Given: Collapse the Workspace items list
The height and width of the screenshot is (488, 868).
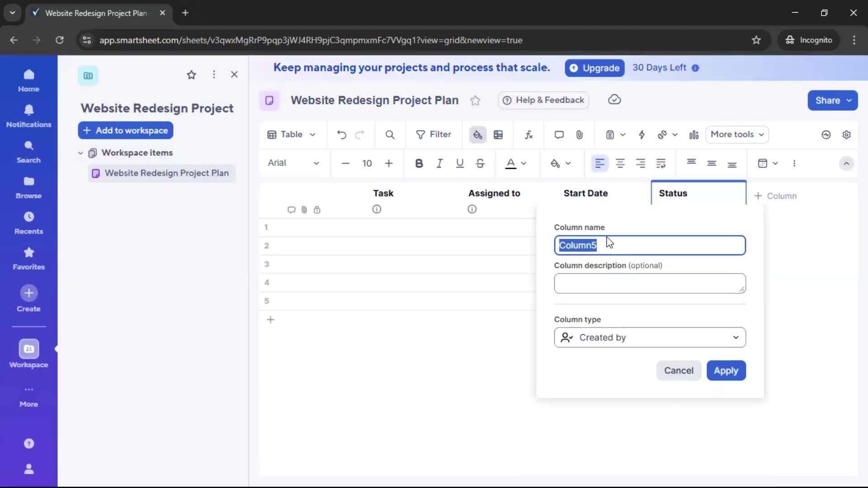Looking at the screenshot, I should click(80, 153).
